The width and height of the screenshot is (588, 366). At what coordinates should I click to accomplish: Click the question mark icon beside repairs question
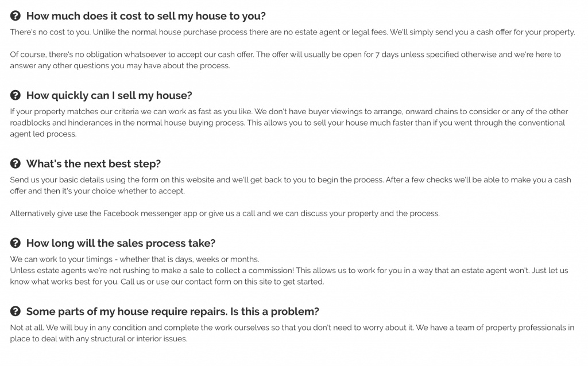tap(16, 311)
